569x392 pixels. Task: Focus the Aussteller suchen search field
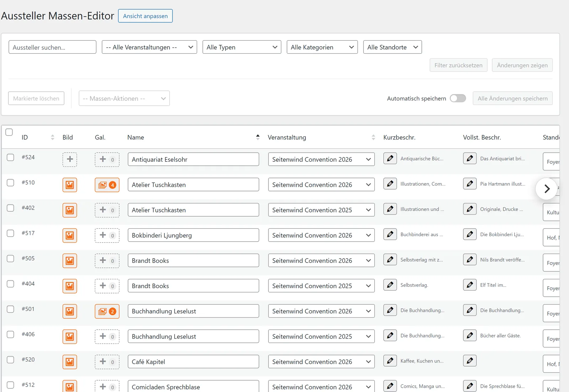tap(53, 47)
